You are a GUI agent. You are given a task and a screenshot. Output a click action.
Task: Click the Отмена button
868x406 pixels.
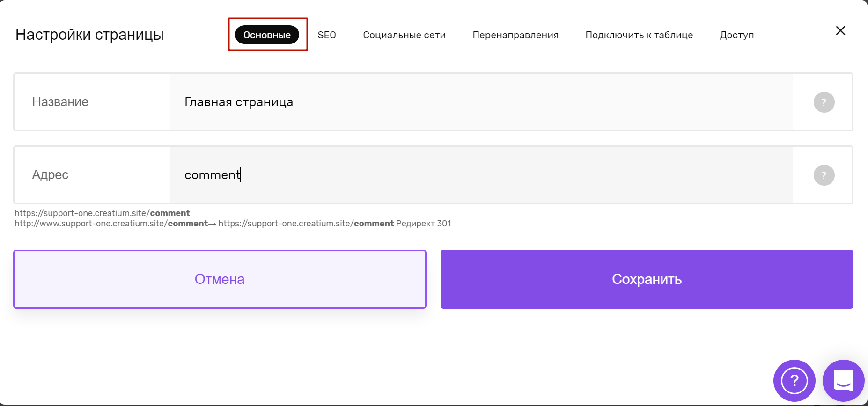[220, 279]
